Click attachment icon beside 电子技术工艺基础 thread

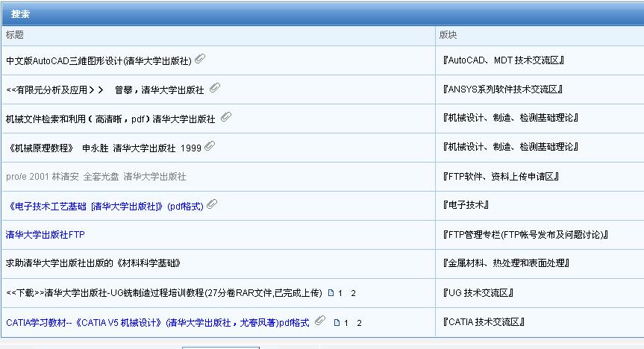pos(212,204)
